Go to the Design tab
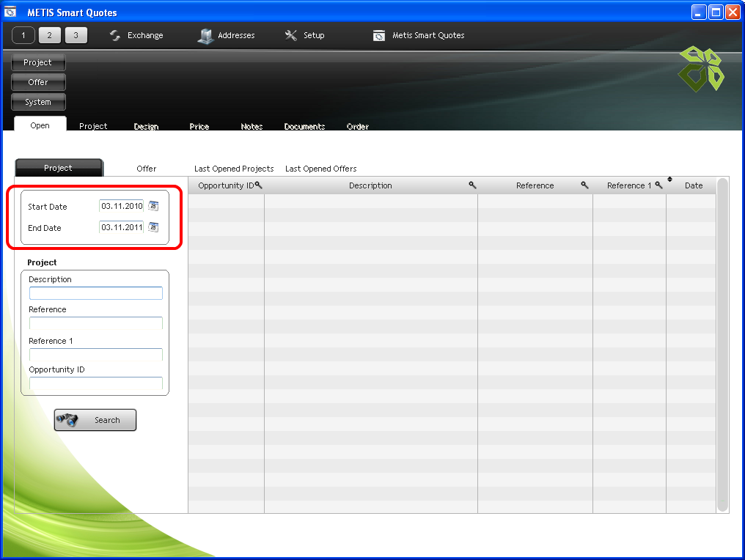The height and width of the screenshot is (560, 745). click(x=146, y=126)
